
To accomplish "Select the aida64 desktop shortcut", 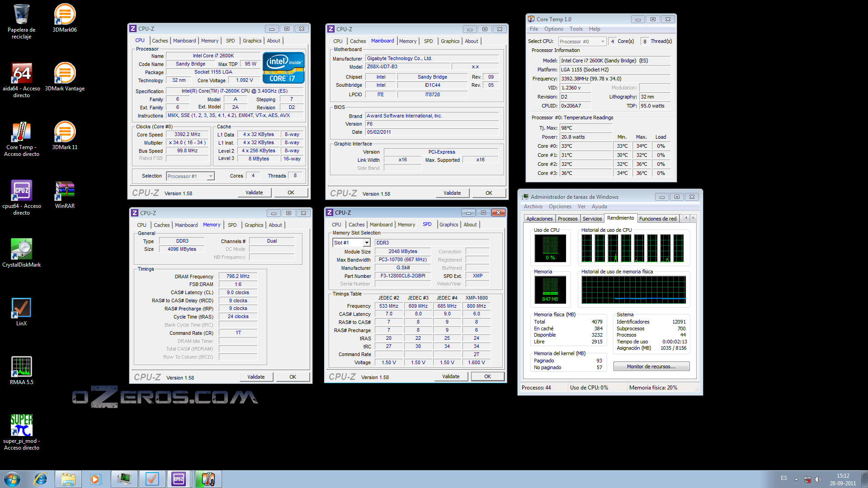I will tap(21, 80).
